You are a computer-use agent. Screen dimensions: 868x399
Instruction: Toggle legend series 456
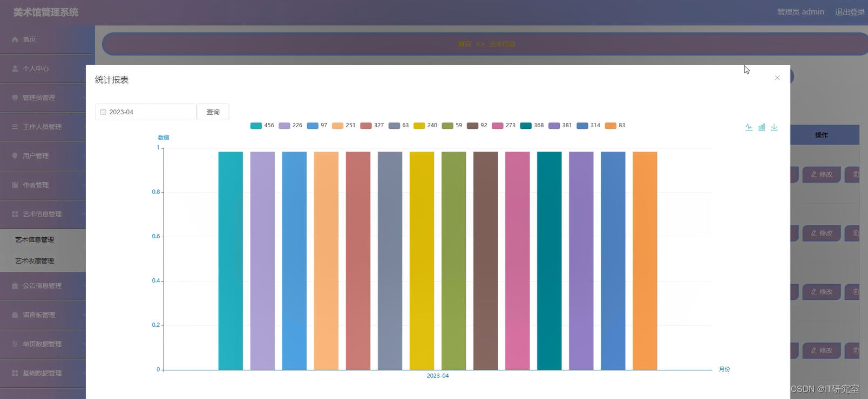[262, 126]
